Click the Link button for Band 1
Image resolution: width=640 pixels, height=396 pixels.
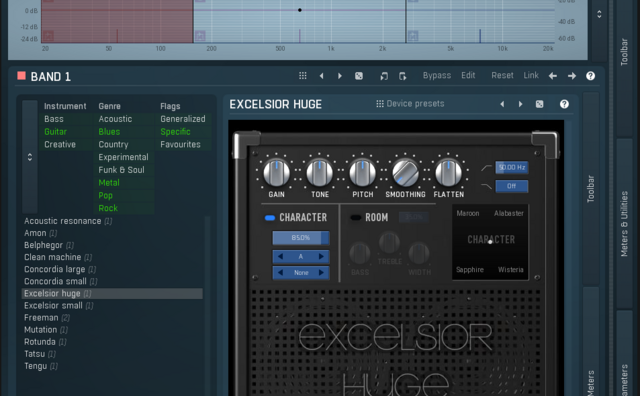coord(531,76)
